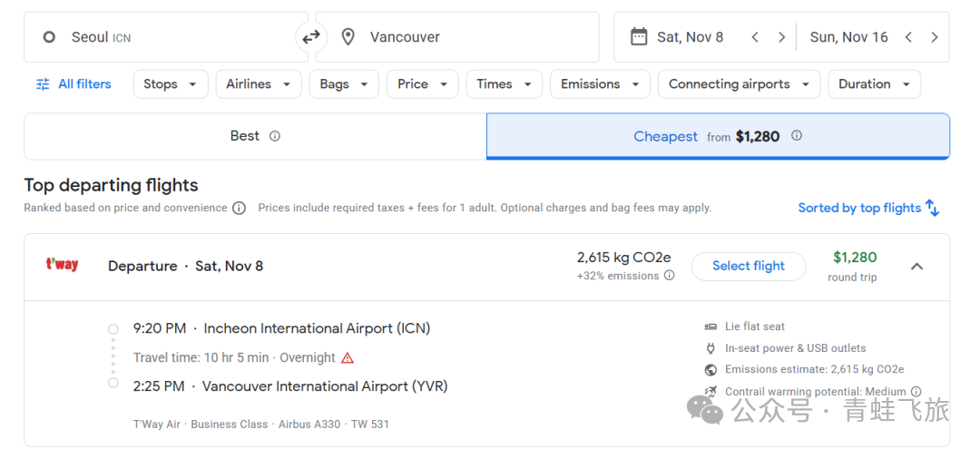
Task: Go to next return date
Action: [935, 37]
